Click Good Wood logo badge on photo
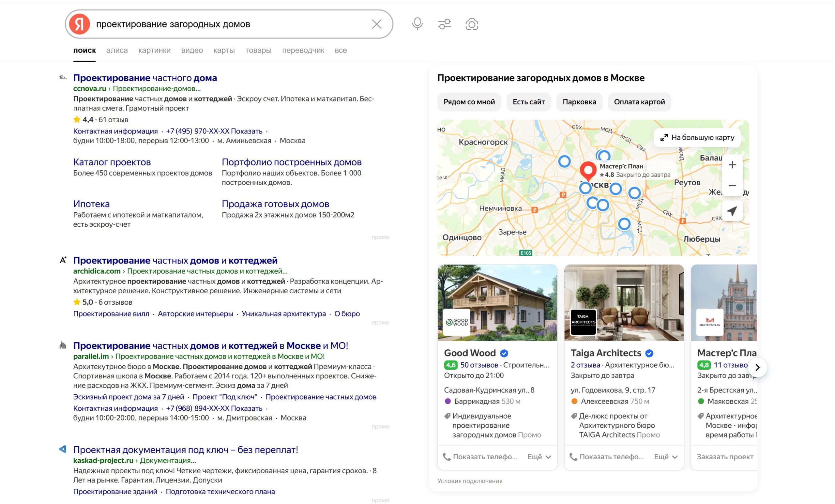The width and height of the screenshot is (835, 504). (x=457, y=322)
